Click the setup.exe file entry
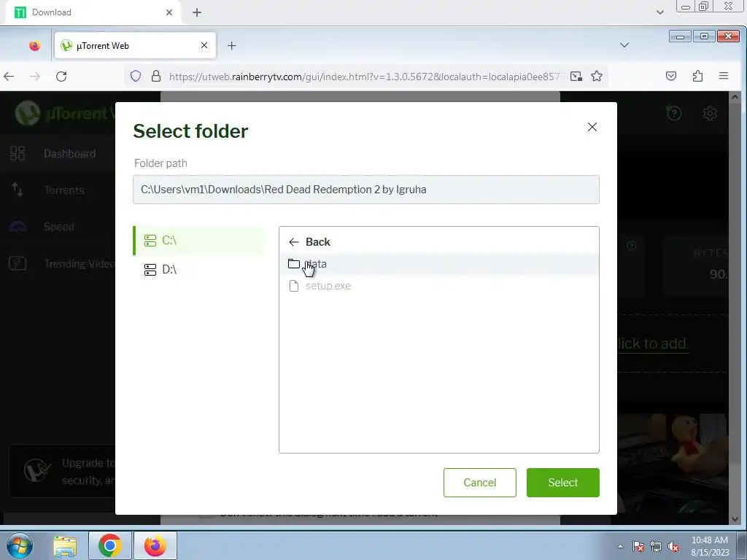Image resolution: width=747 pixels, height=560 pixels. (438, 286)
